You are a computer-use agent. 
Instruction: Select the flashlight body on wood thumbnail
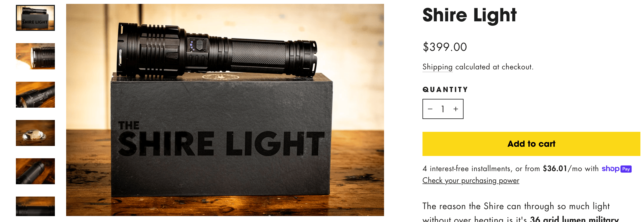pyautogui.click(x=35, y=171)
